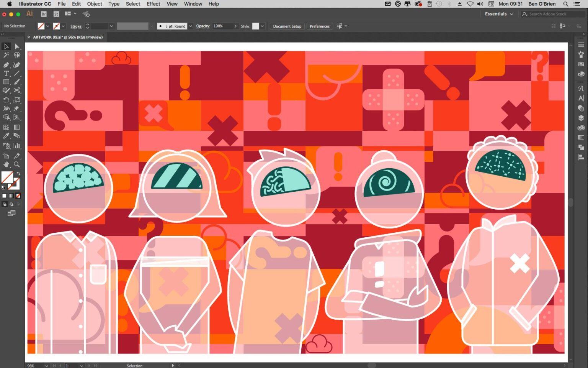This screenshot has height=368, width=588.
Task: Select the Magic Wand tool
Action: pos(6,55)
